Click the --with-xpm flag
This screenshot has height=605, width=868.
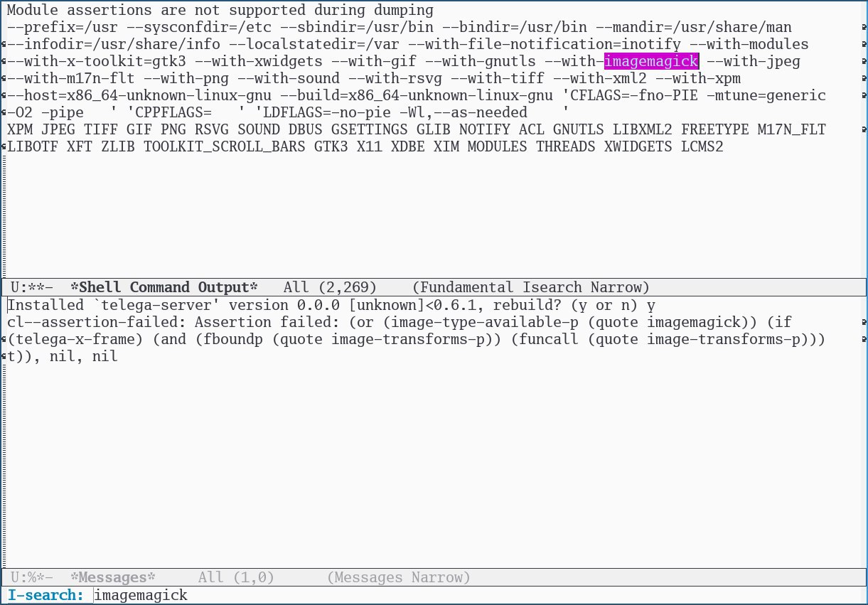pyautogui.click(x=698, y=78)
